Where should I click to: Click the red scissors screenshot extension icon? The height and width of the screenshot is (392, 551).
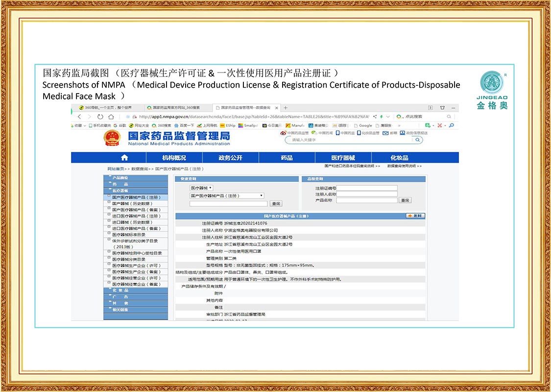439,125
